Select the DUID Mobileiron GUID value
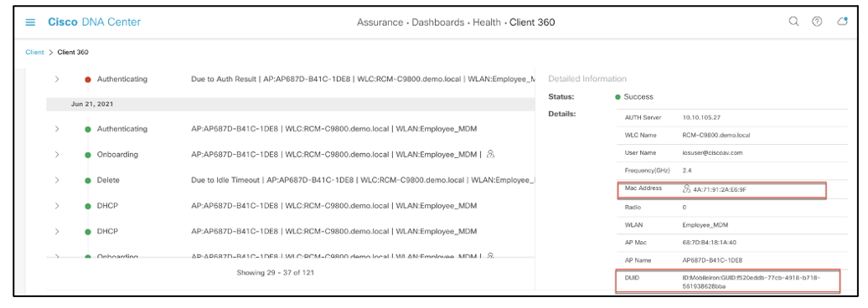This screenshot has height=308, width=868. tap(752, 282)
